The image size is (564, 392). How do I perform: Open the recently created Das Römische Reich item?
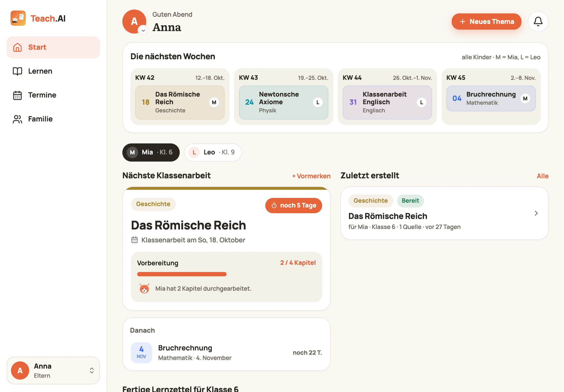pos(444,213)
